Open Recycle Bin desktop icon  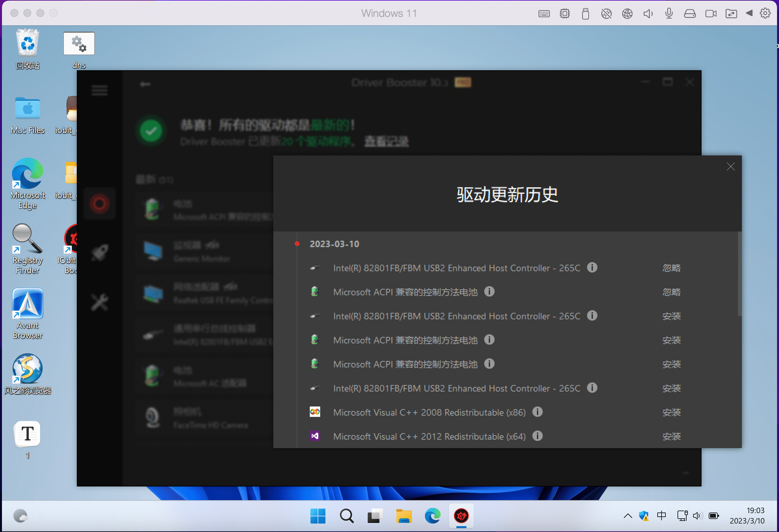(27, 49)
